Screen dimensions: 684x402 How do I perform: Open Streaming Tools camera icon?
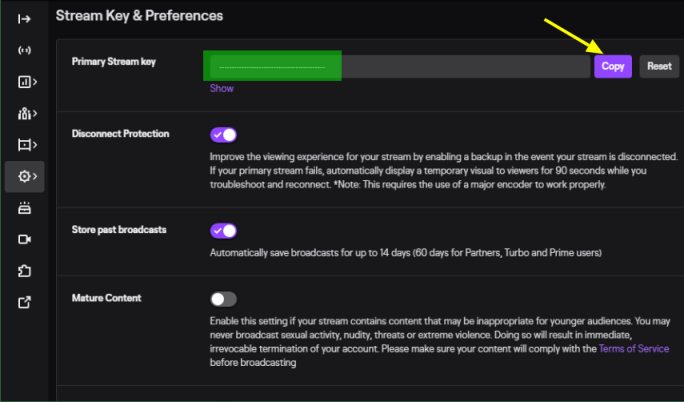tap(24, 240)
